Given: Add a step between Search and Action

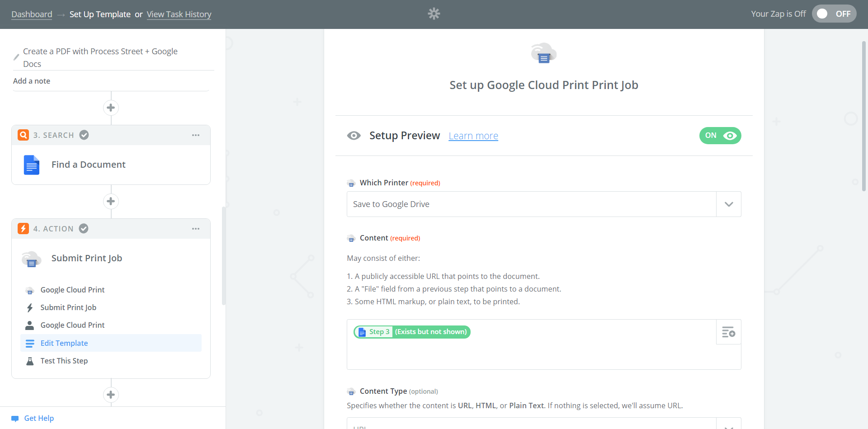Looking at the screenshot, I should (111, 201).
